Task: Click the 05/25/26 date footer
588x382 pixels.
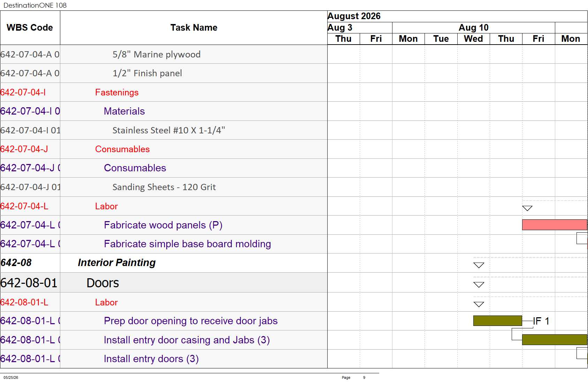Action: (11, 377)
